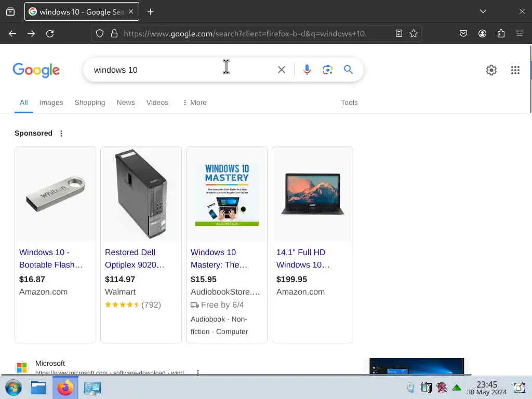Clear the search query with X

[281, 70]
